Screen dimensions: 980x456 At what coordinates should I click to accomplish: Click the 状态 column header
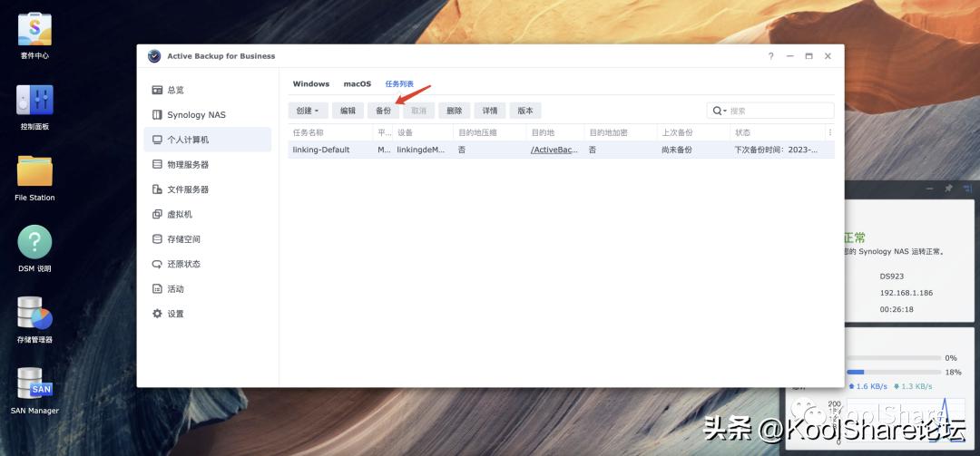[x=778, y=132]
